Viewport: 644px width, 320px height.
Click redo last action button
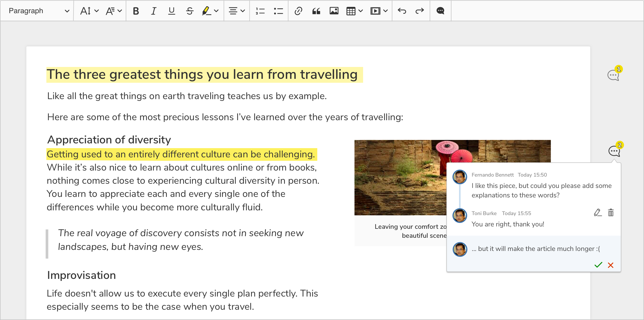coord(420,11)
